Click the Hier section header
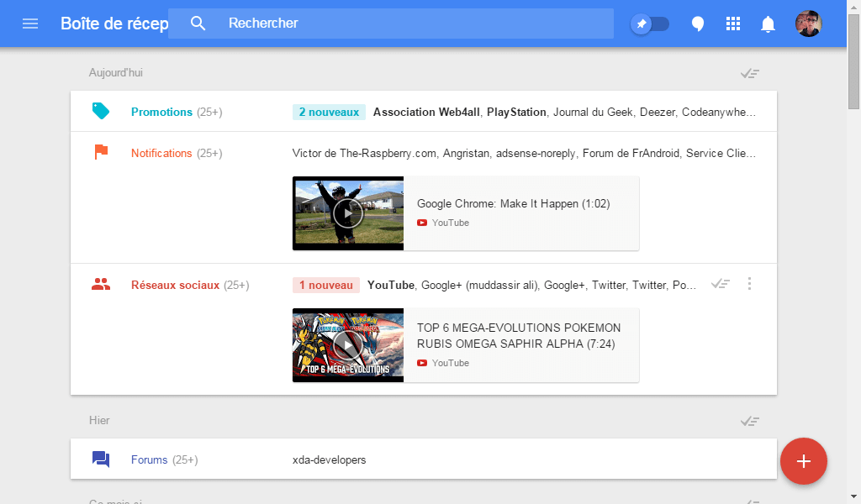This screenshot has width=861, height=504. click(x=99, y=421)
